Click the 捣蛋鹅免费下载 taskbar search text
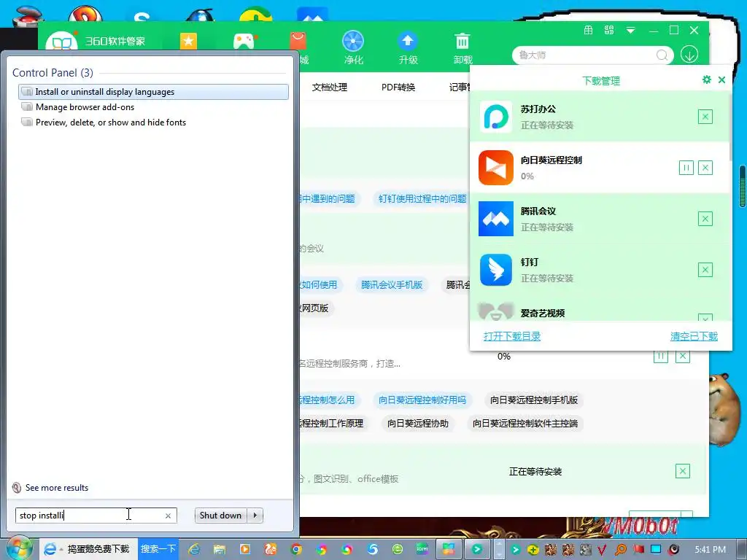 click(98, 549)
